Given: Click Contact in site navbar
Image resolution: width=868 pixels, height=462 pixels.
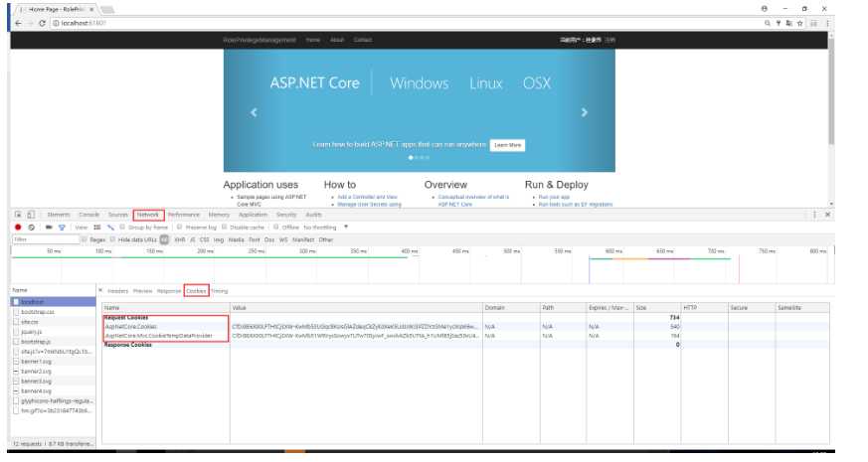Looking at the screenshot, I should [x=363, y=40].
